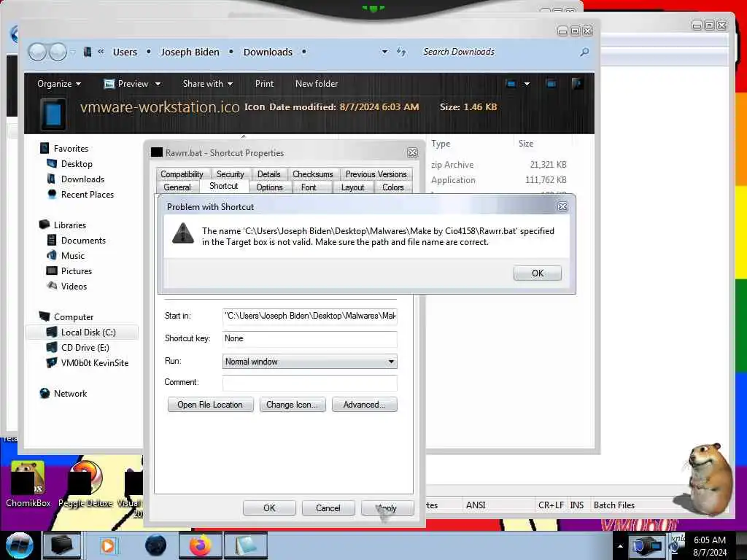Click the Shortcut key field

point(309,338)
